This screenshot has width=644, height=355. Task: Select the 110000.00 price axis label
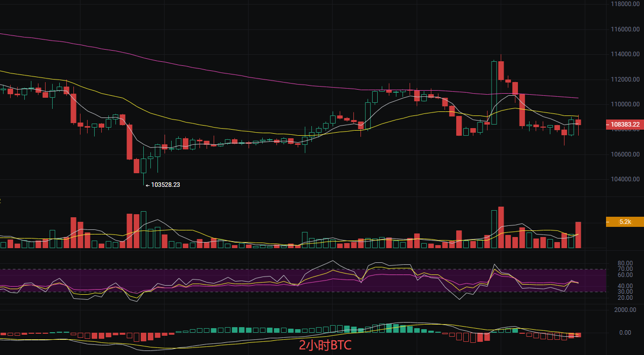click(x=624, y=104)
